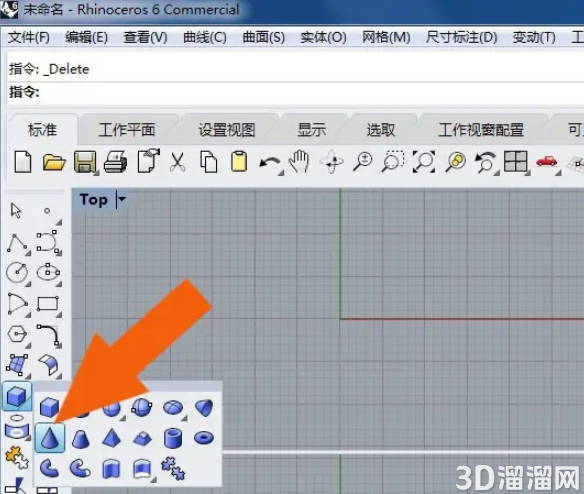Open the 曲面(S) menu

pyautogui.click(x=263, y=37)
